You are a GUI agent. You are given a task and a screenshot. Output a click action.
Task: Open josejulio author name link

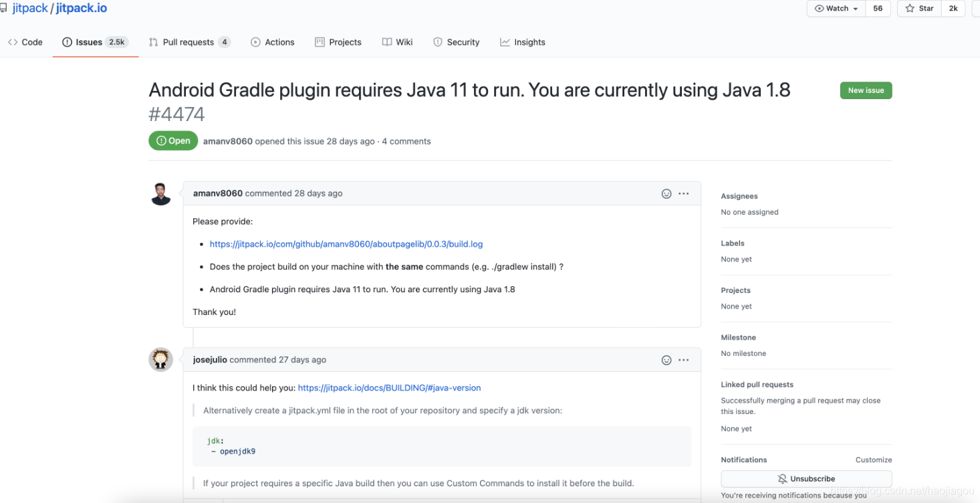[x=210, y=360]
